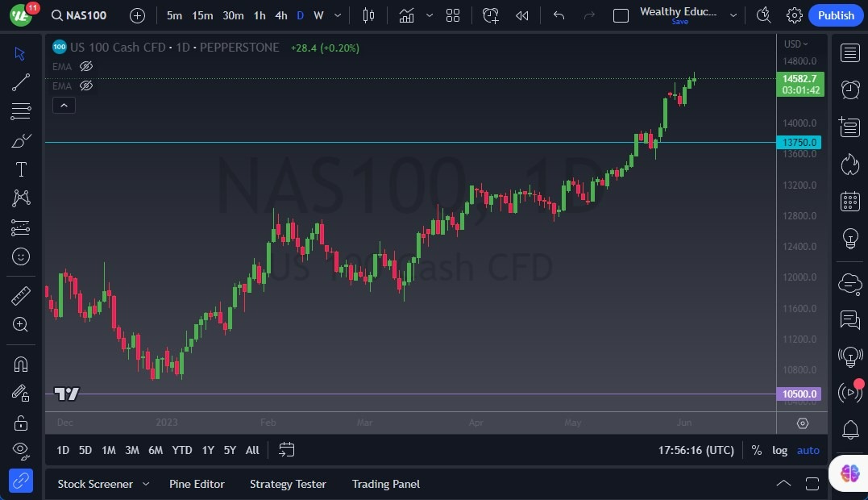Open the Watchlist panel

tap(849, 52)
